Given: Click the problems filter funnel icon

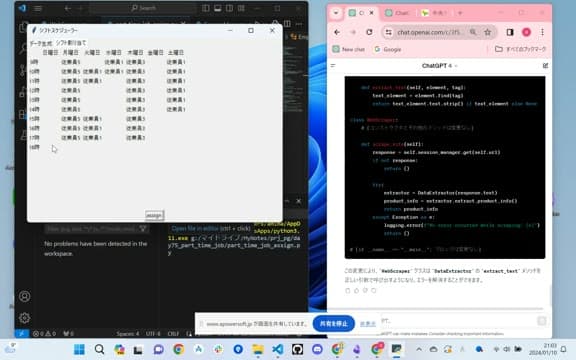Looking at the screenshot, I should tap(144, 229).
